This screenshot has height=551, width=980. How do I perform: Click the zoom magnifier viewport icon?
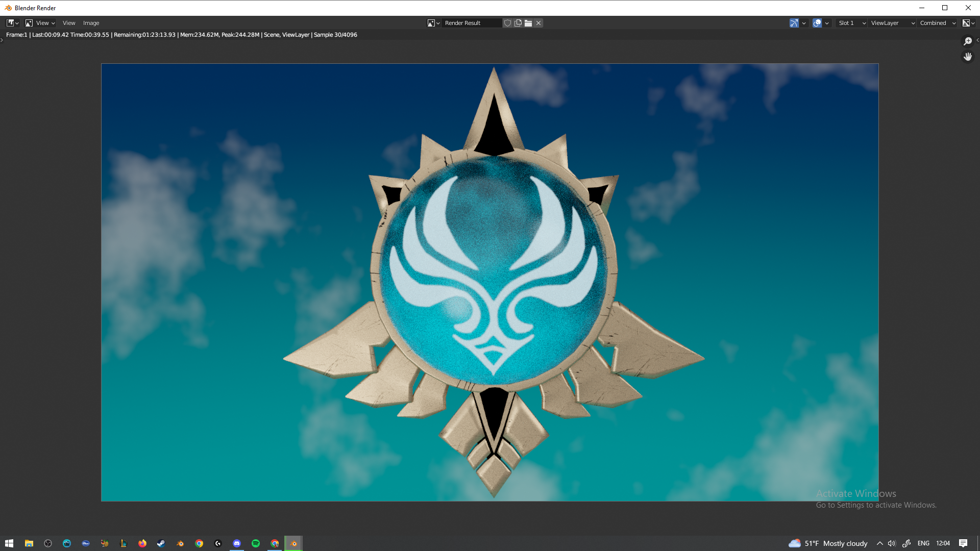pyautogui.click(x=968, y=41)
